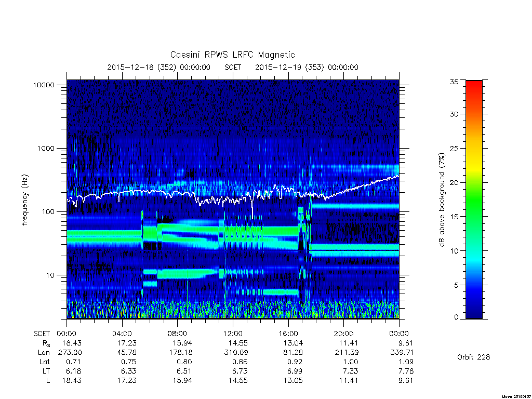Click 'SCET' label between the header dates
The height and width of the screenshot is (399, 532).
pos(233,67)
